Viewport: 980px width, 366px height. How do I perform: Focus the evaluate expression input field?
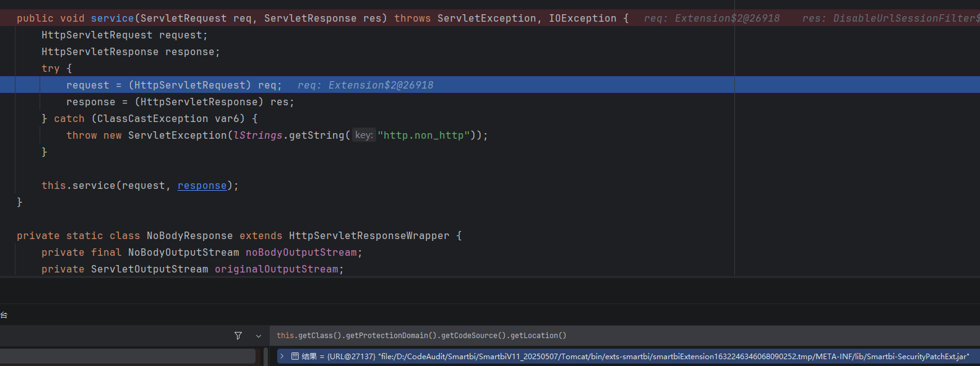pyautogui.click(x=619, y=336)
